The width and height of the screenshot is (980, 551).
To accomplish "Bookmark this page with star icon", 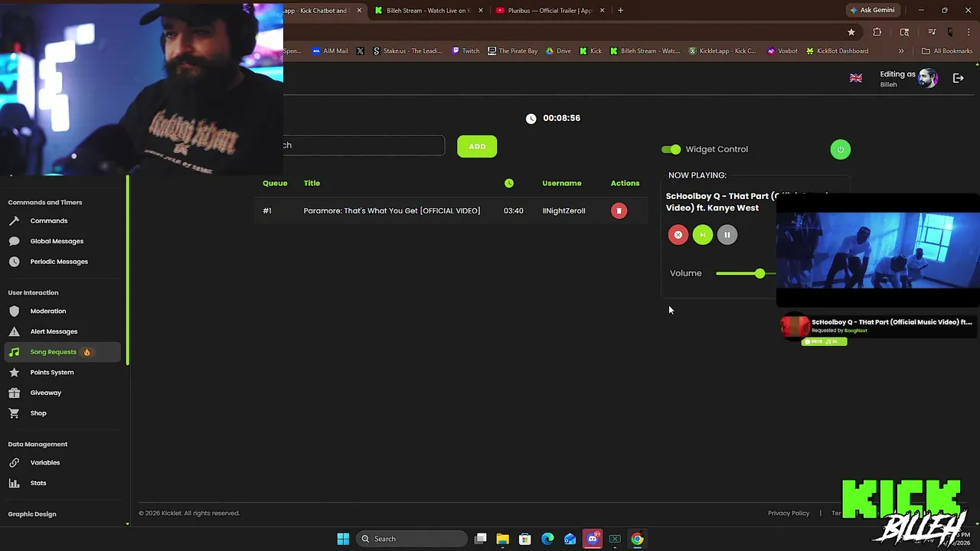I will pyautogui.click(x=851, y=32).
